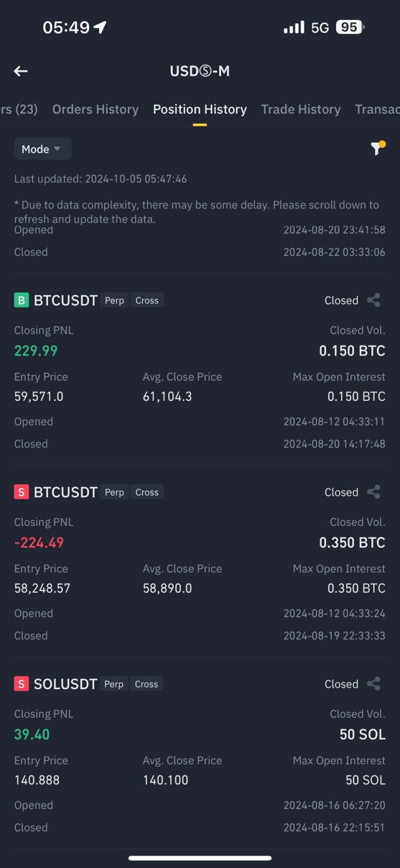Tap the USDⓈ-M page title
The image size is (400, 868).
[x=200, y=71]
